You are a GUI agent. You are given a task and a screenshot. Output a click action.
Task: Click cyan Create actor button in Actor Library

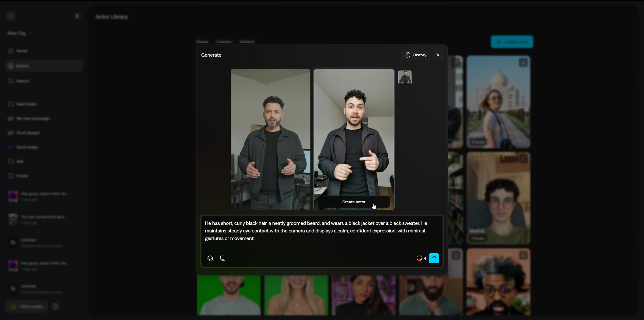[512, 42]
